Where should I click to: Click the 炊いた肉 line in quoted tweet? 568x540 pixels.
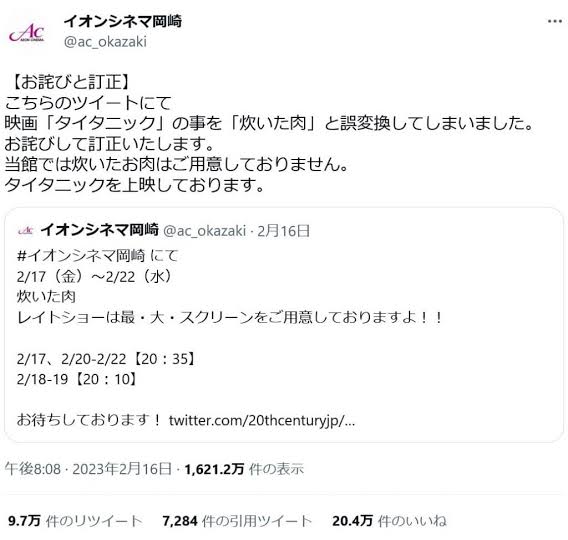tap(46, 297)
